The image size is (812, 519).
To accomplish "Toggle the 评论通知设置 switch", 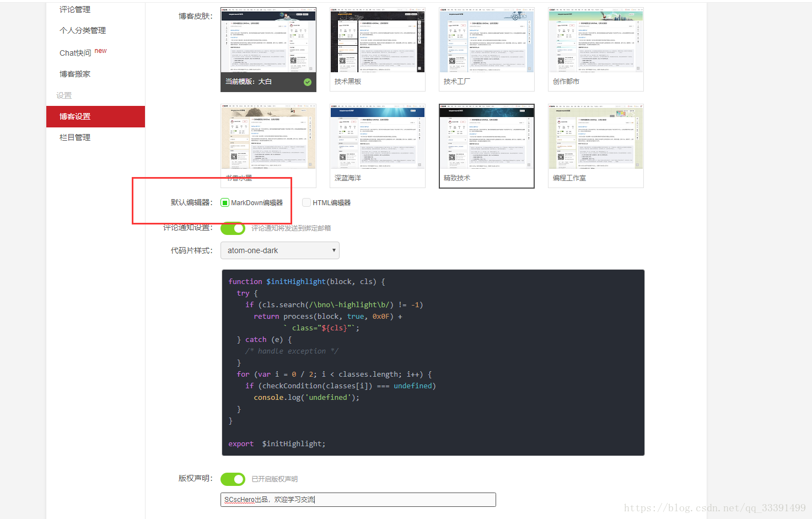I will pos(233,228).
